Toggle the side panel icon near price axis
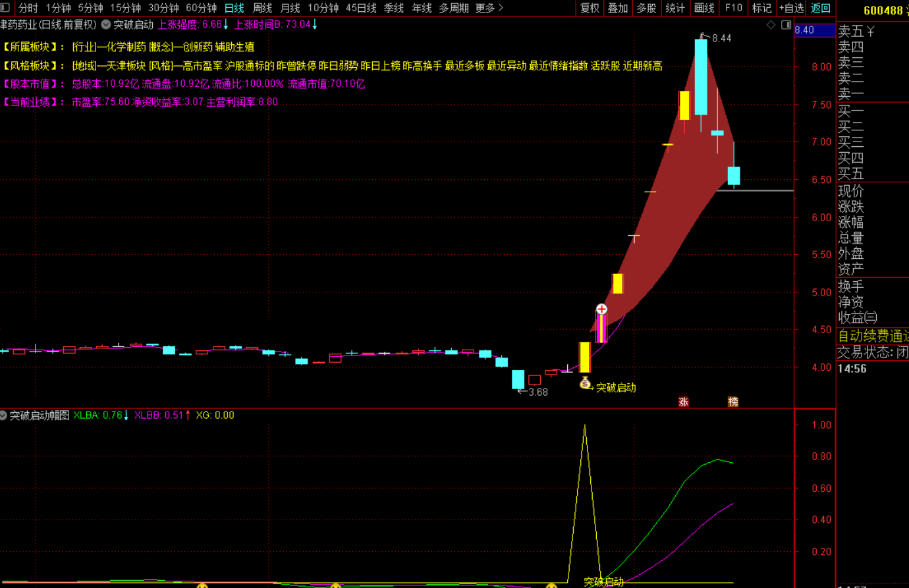Viewport: 909px width, 588px height. point(786,24)
